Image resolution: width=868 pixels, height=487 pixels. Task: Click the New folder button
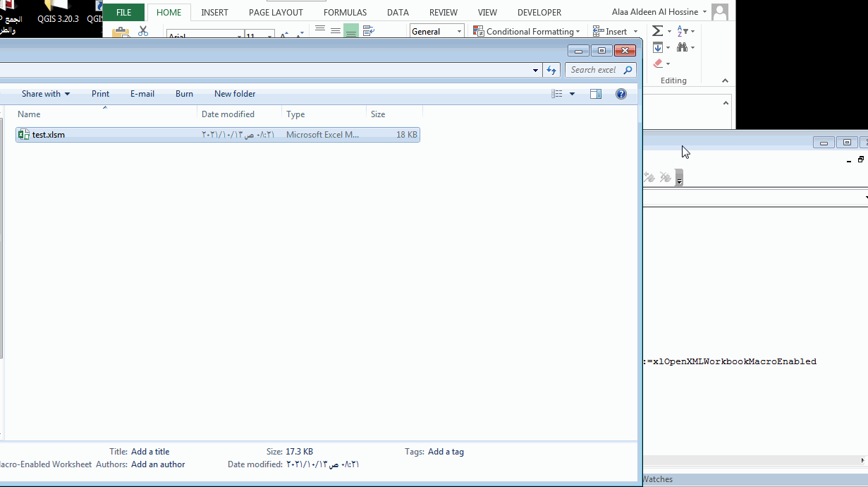(x=234, y=93)
